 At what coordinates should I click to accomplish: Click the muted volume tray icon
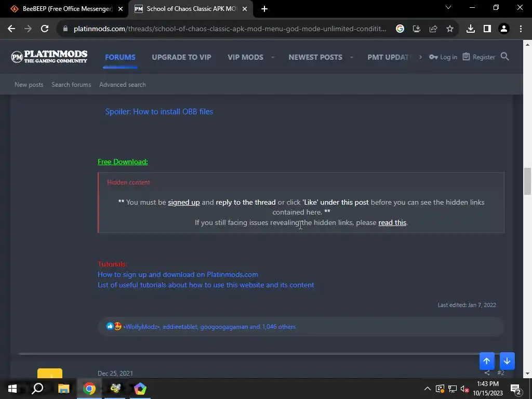[464, 389]
